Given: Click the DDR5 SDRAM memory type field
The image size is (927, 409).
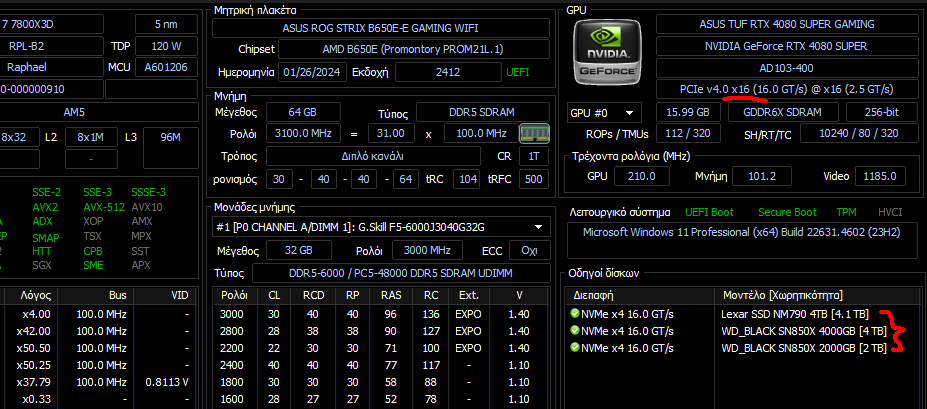Looking at the screenshot, I should 482,112.
